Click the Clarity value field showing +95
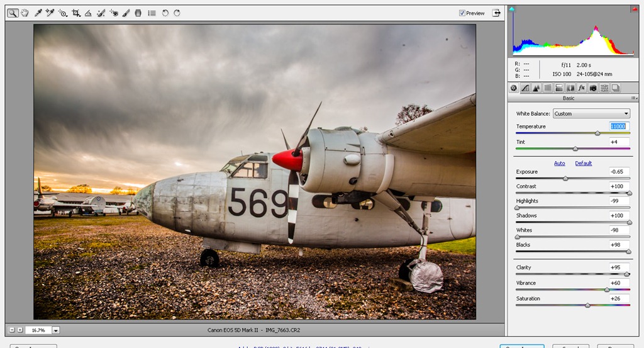Image resolution: width=644 pixels, height=348 pixels. pyautogui.click(x=619, y=267)
